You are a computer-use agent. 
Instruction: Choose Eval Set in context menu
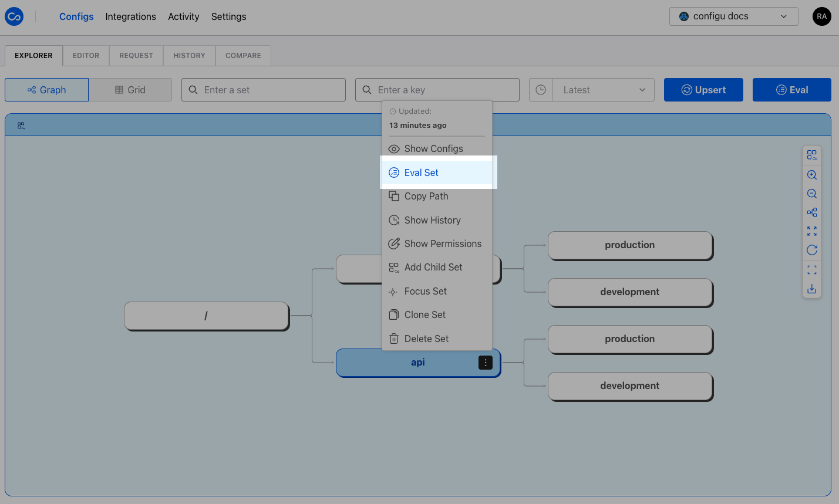pos(437,172)
